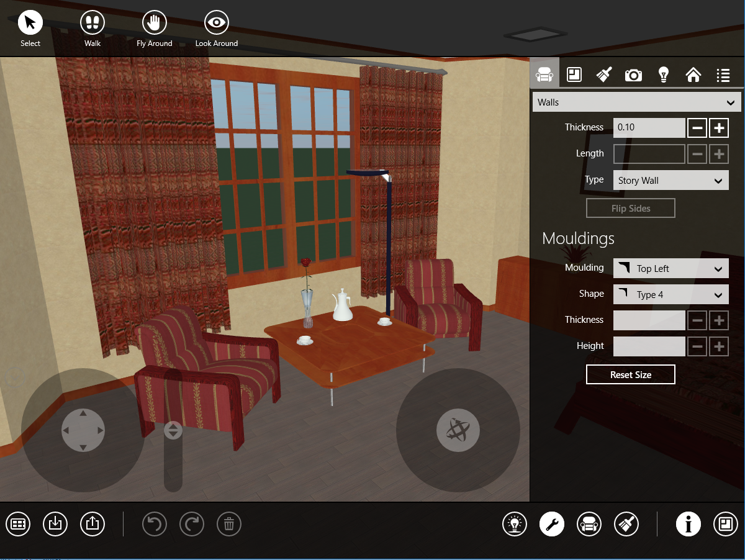Screen dimensions: 745x560
Task: Open the camera tab in side panel
Action: [633, 75]
